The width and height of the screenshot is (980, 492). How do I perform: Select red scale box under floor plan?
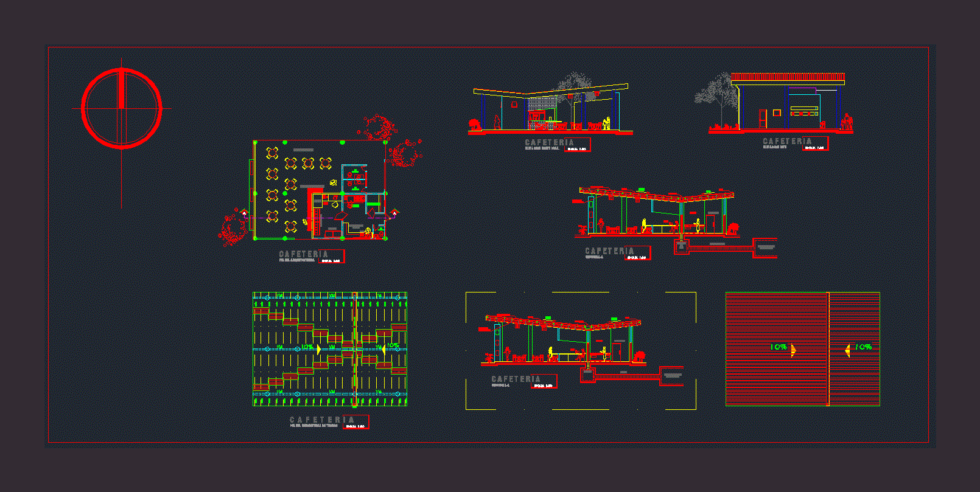click(331, 257)
